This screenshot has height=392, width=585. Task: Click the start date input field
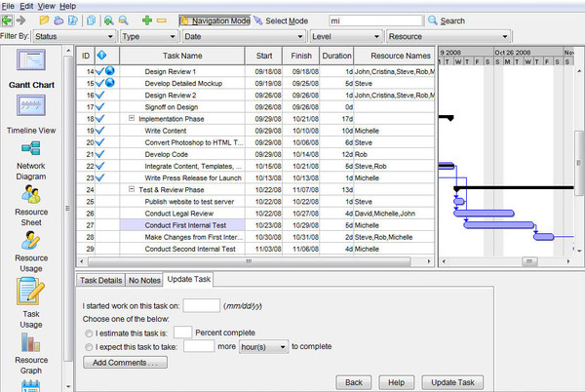tap(202, 305)
